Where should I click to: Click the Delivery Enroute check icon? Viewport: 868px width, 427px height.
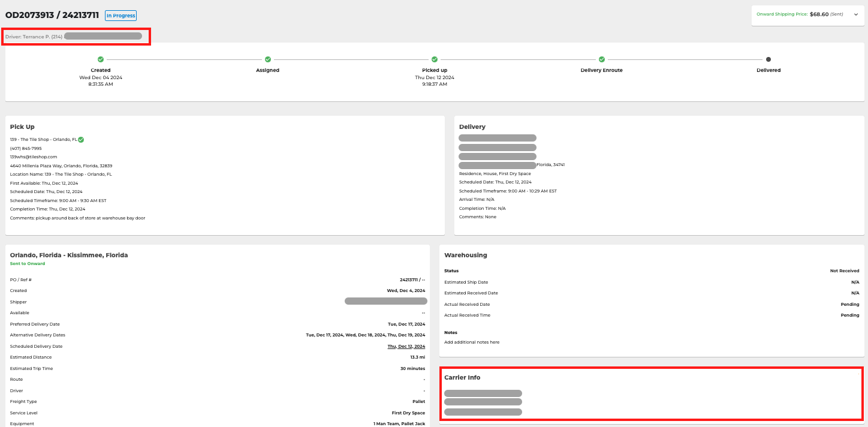[601, 59]
